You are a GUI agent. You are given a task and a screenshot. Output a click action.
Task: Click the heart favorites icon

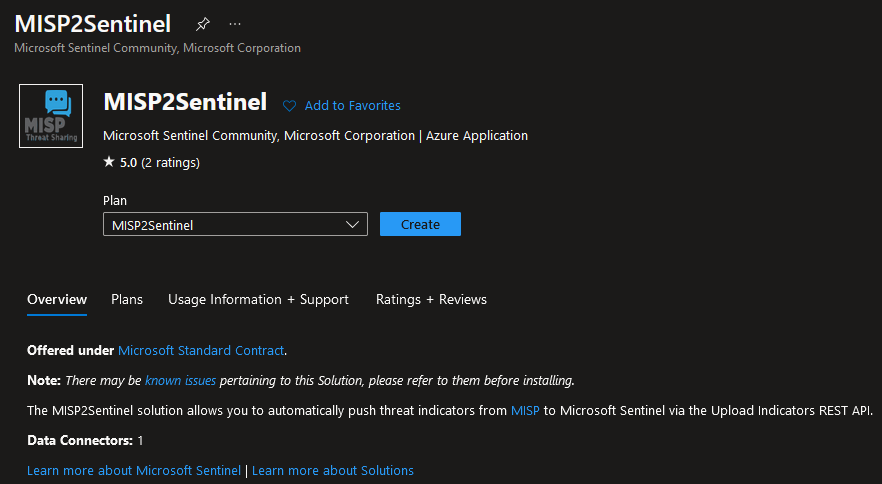click(289, 106)
